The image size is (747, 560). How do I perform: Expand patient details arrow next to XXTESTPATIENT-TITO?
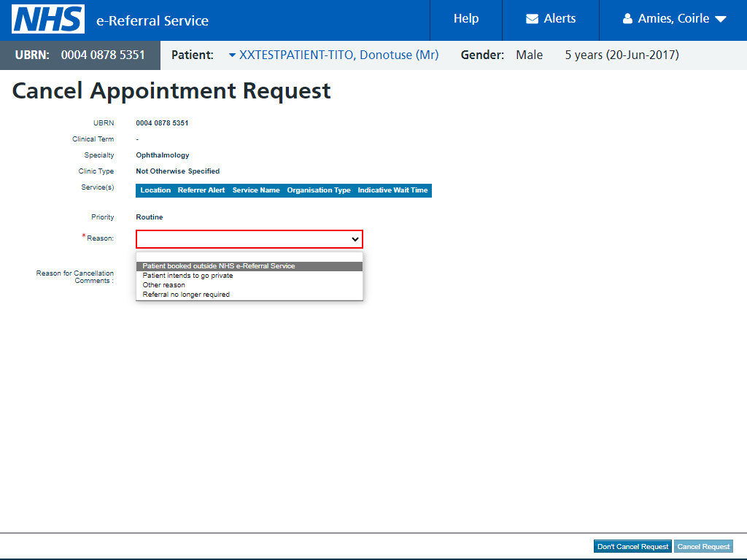[x=232, y=55]
